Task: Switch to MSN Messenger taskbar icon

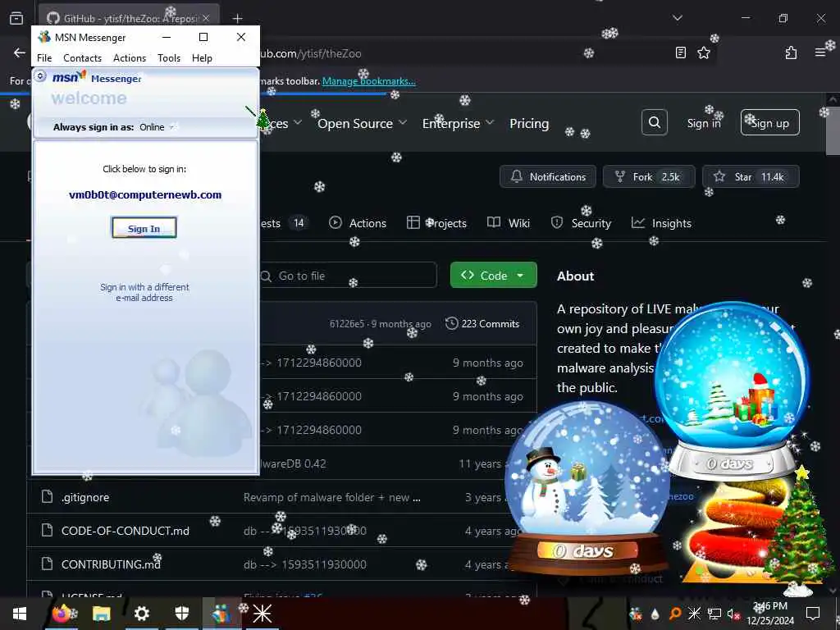Action: 221,614
